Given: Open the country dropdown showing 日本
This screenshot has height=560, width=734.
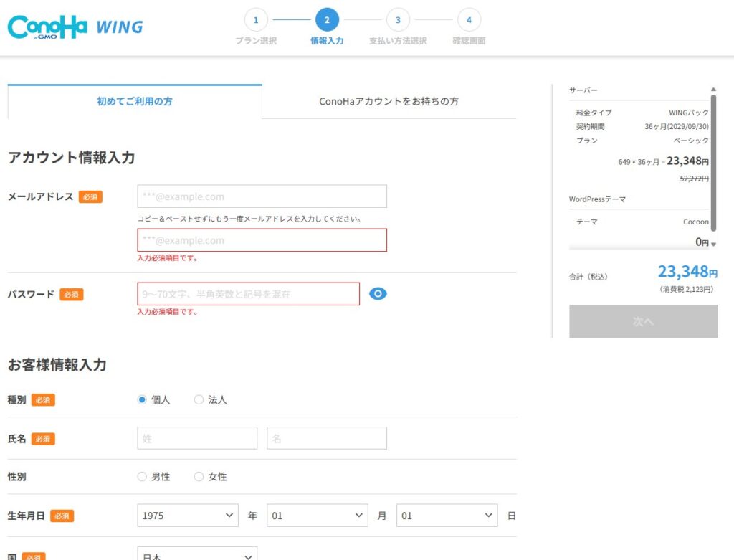Looking at the screenshot, I should [x=197, y=555].
